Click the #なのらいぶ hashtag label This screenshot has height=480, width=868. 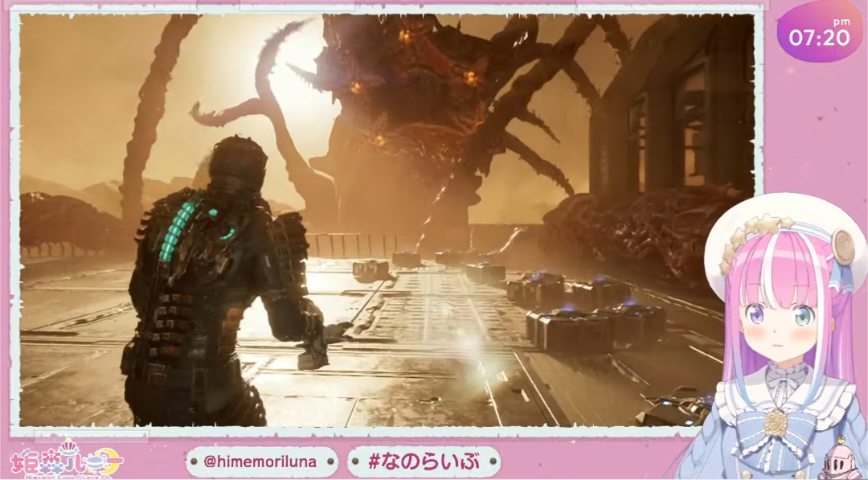coord(424,462)
